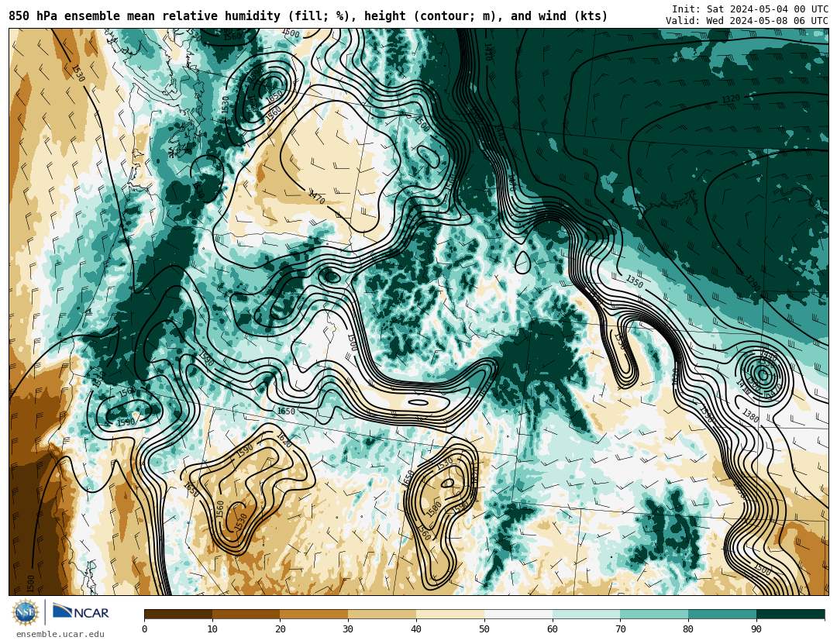Click the 1320 contour label
837x644 pixels.
click(731, 98)
